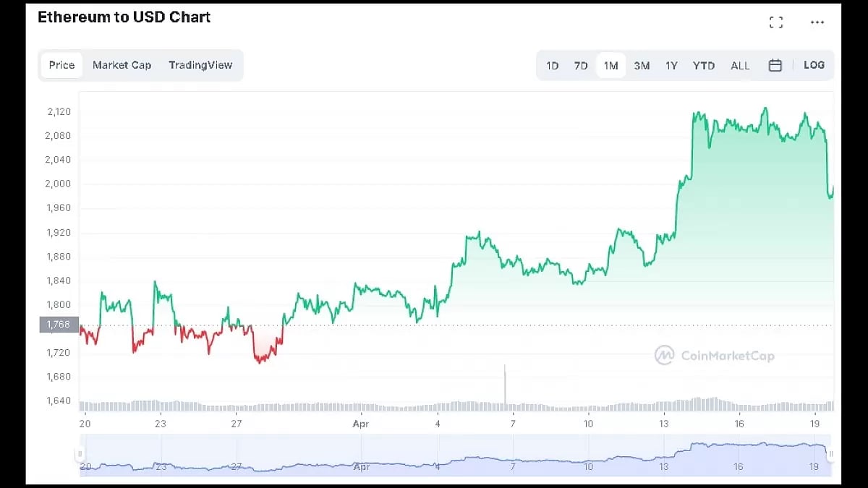
Task: View the 1Y price history
Action: pos(671,65)
